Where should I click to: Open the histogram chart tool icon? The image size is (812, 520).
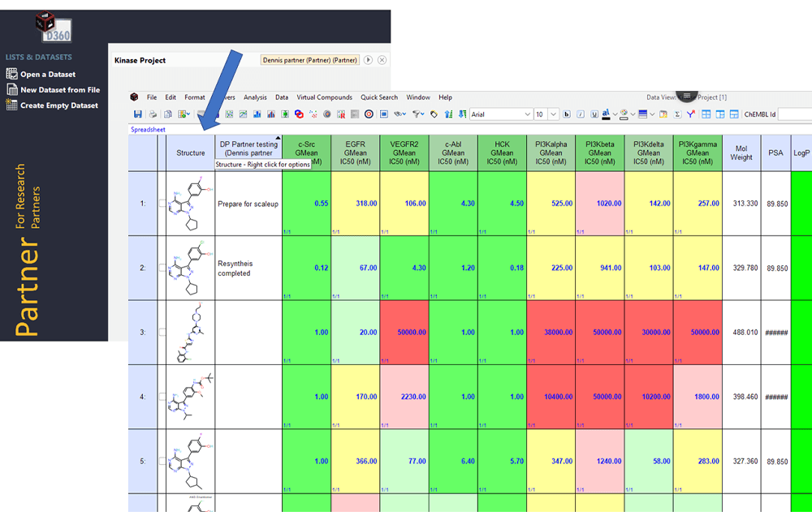point(271,114)
